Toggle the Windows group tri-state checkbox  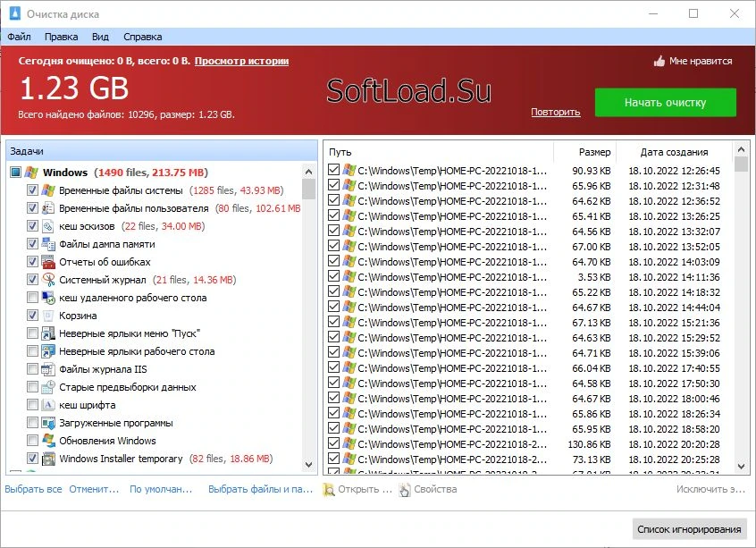16,173
